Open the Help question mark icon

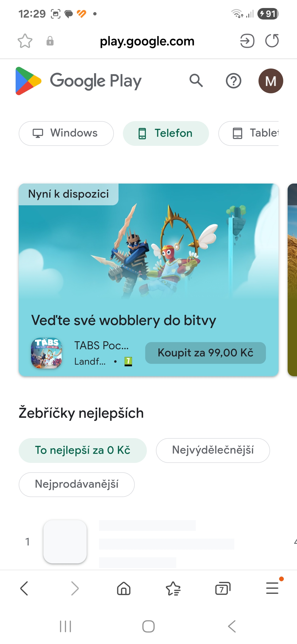(x=233, y=81)
